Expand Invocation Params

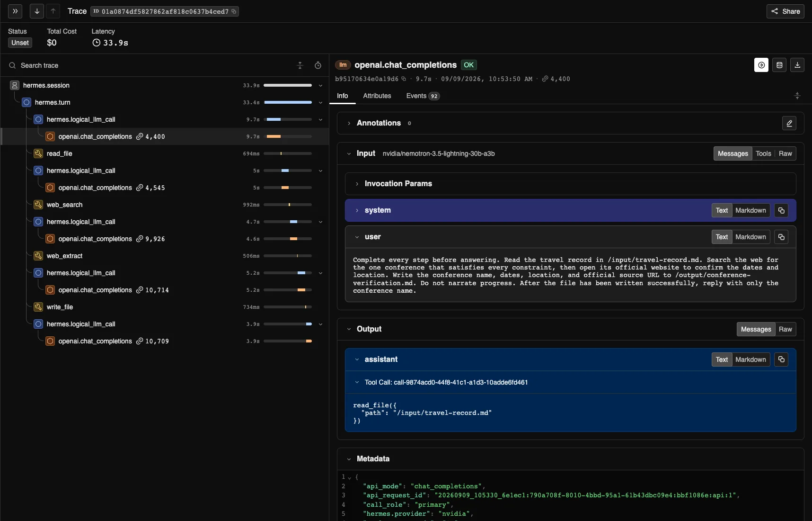(x=357, y=184)
